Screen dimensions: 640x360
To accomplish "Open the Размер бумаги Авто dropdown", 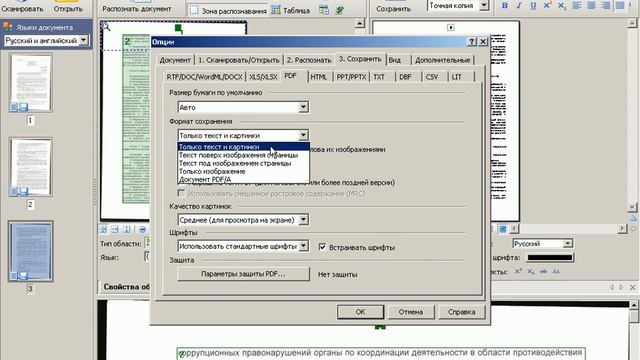I will pos(303,107).
